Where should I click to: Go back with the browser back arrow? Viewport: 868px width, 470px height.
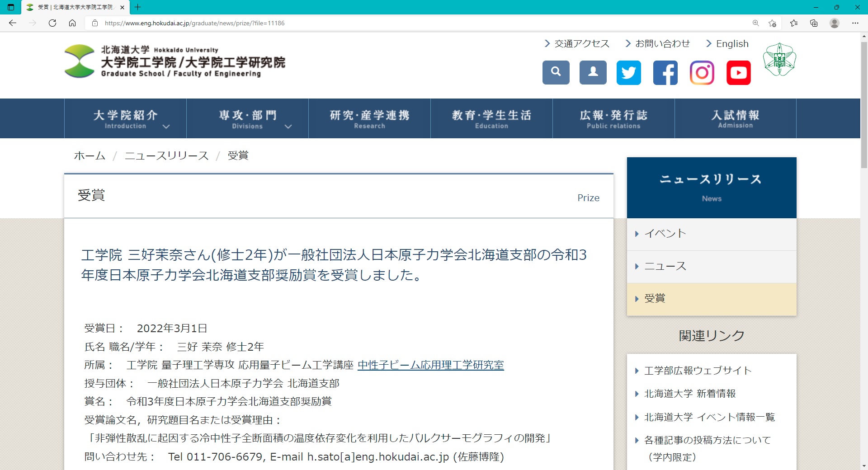click(x=13, y=23)
